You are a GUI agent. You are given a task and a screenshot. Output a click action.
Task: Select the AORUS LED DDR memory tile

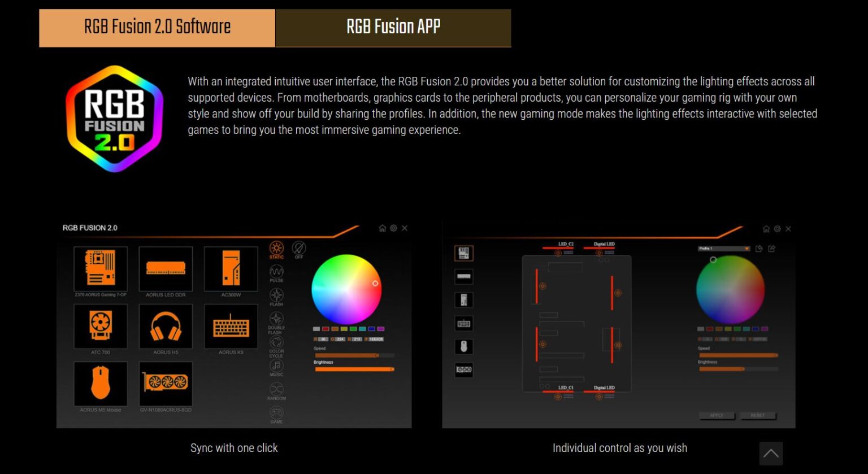[166, 268]
